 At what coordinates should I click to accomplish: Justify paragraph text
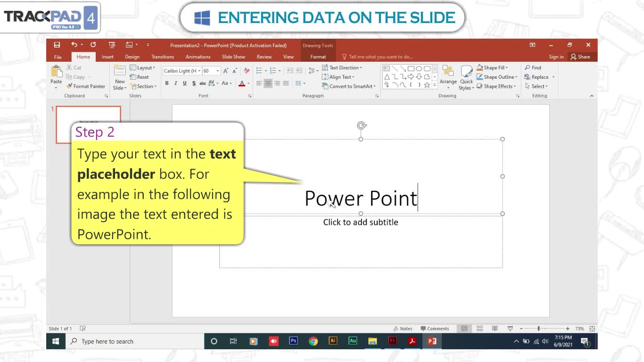point(286,83)
